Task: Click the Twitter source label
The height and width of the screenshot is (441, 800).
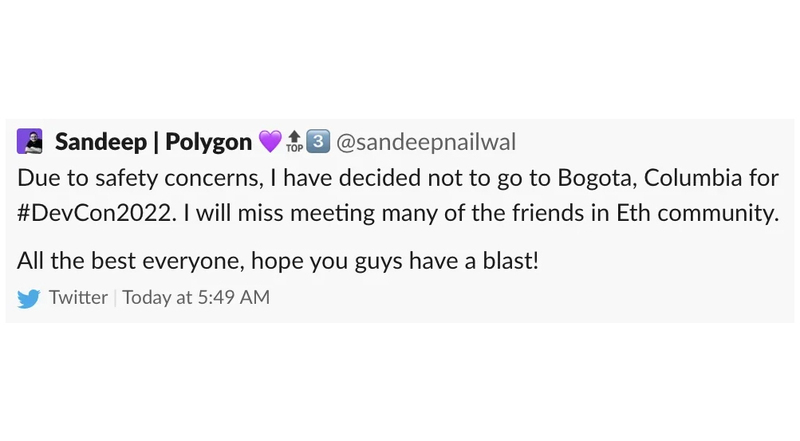Action: point(78,297)
